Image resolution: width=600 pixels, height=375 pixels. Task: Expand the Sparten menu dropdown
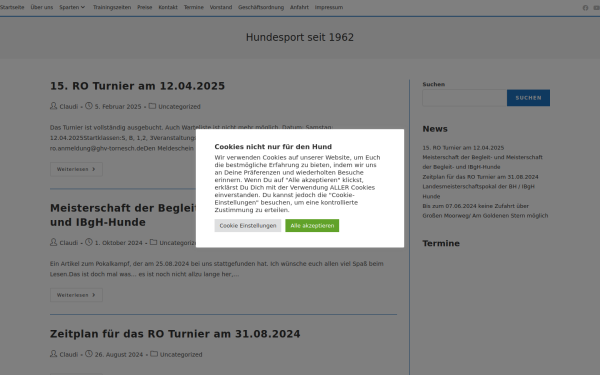pyautogui.click(x=72, y=7)
